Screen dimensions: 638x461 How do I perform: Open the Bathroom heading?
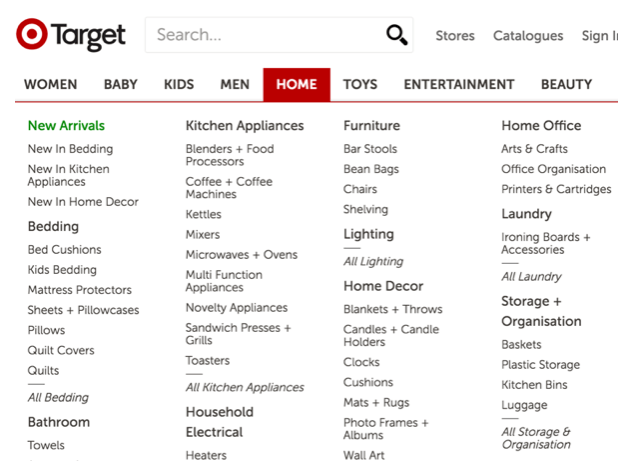(x=59, y=422)
